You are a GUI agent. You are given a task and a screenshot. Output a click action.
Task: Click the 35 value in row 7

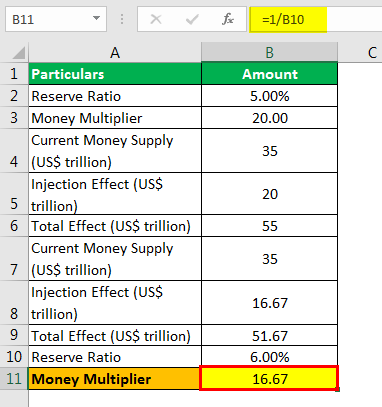(269, 259)
